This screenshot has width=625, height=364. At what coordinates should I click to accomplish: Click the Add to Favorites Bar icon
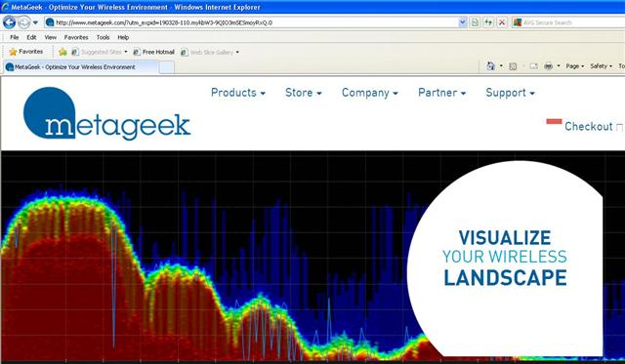(x=62, y=52)
